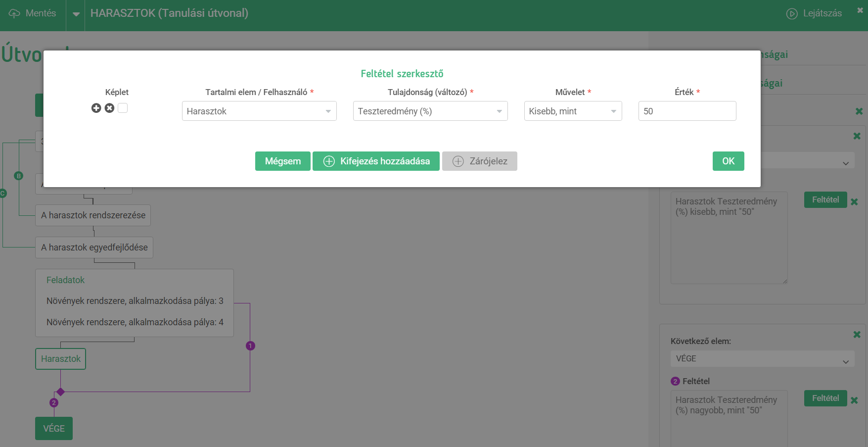Image resolution: width=868 pixels, height=447 pixels.
Task: Open the VÉGE next element dropdown
Action: click(x=762, y=358)
